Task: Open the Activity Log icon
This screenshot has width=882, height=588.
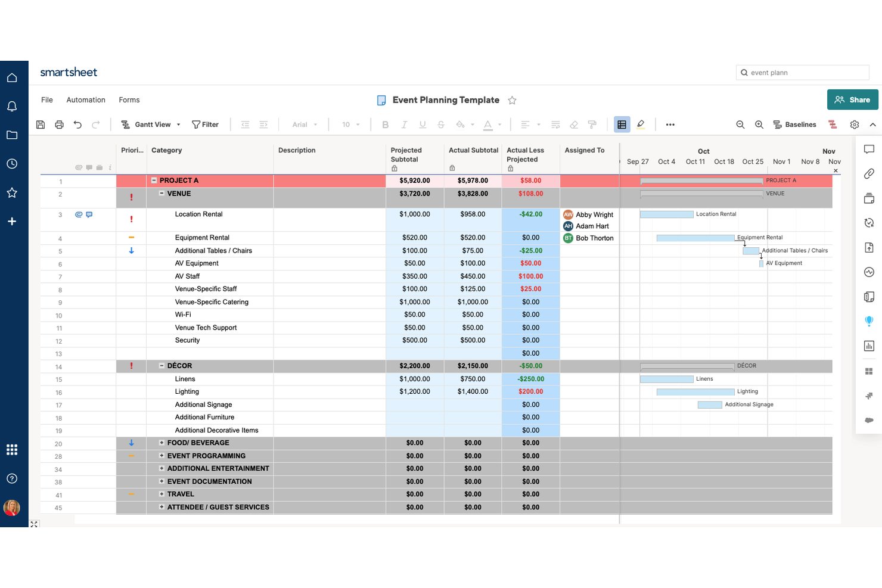Action: [869, 272]
